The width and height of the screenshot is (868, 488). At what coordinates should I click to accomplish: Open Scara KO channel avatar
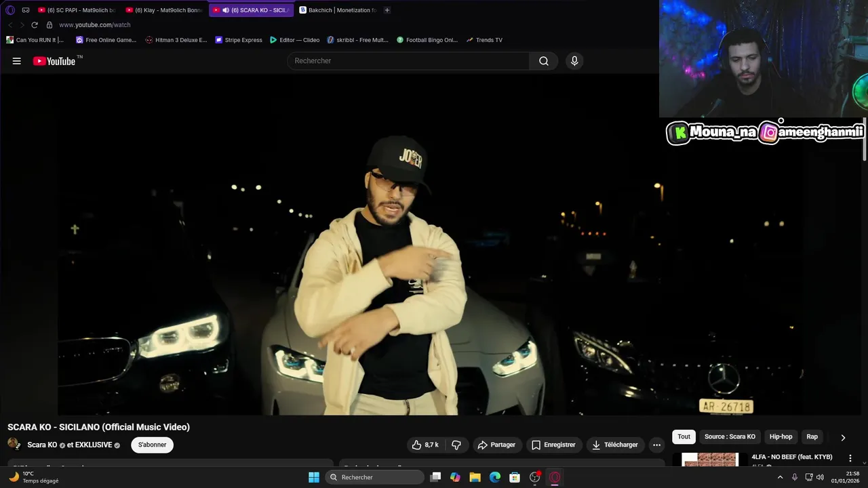14,444
